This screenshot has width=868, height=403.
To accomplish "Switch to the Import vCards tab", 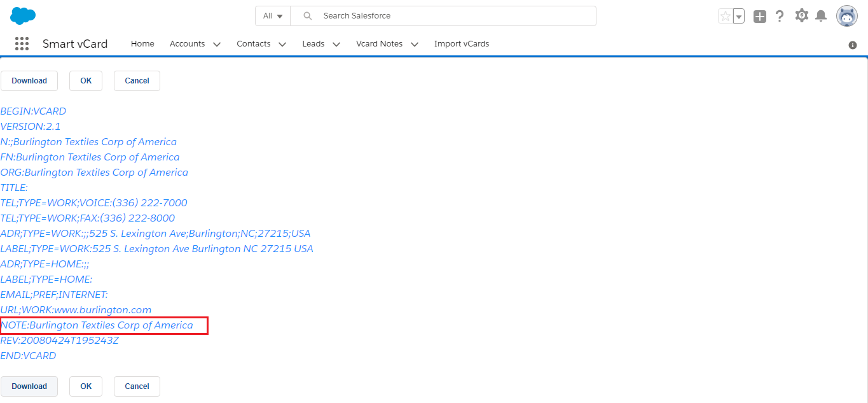I will click(461, 44).
